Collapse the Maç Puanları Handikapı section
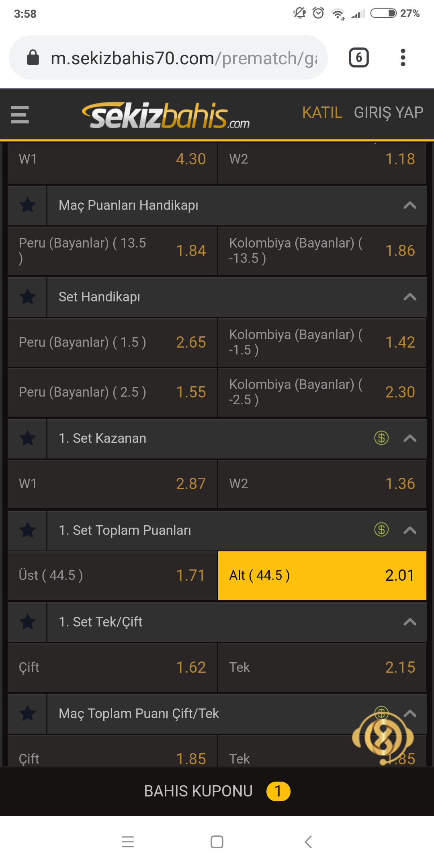The height and width of the screenshot is (868, 434). [x=409, y=205]
